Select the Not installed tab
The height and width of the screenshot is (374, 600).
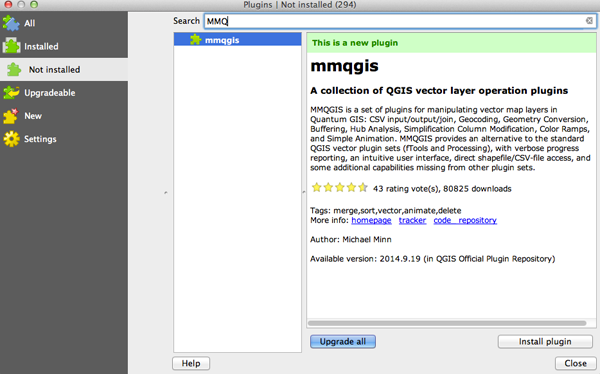(x=54, y=70)
